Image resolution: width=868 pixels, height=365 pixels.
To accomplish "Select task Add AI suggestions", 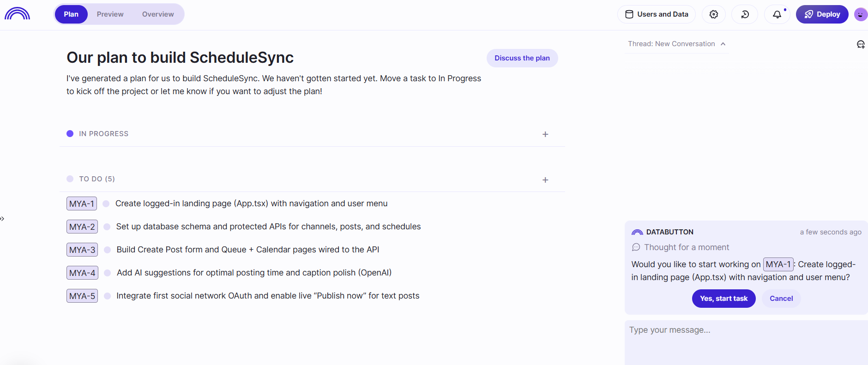I will tap(254, 273).
